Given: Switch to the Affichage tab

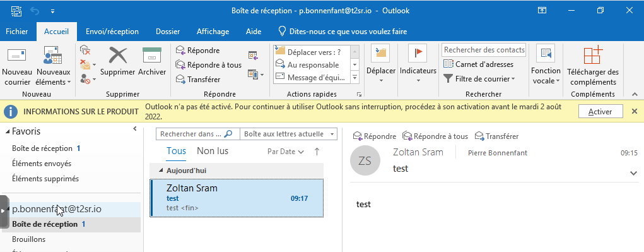Looking at the screenshot, I should pos(213,32).
